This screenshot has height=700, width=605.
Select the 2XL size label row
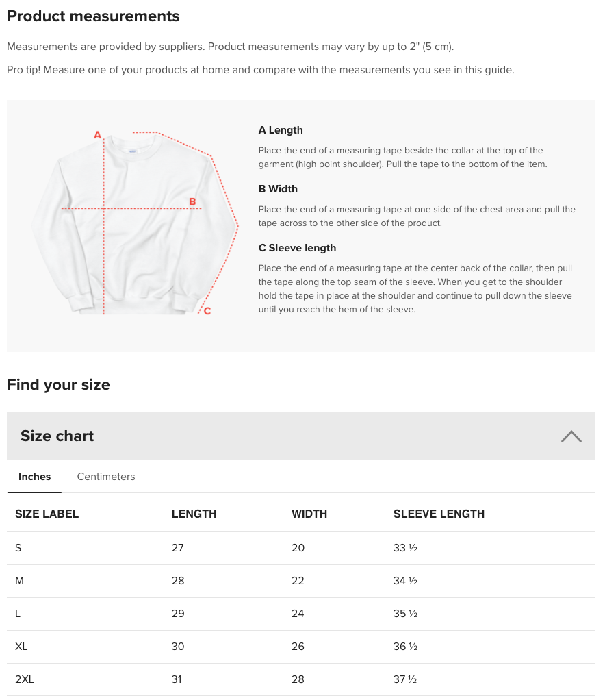[25, 679]
